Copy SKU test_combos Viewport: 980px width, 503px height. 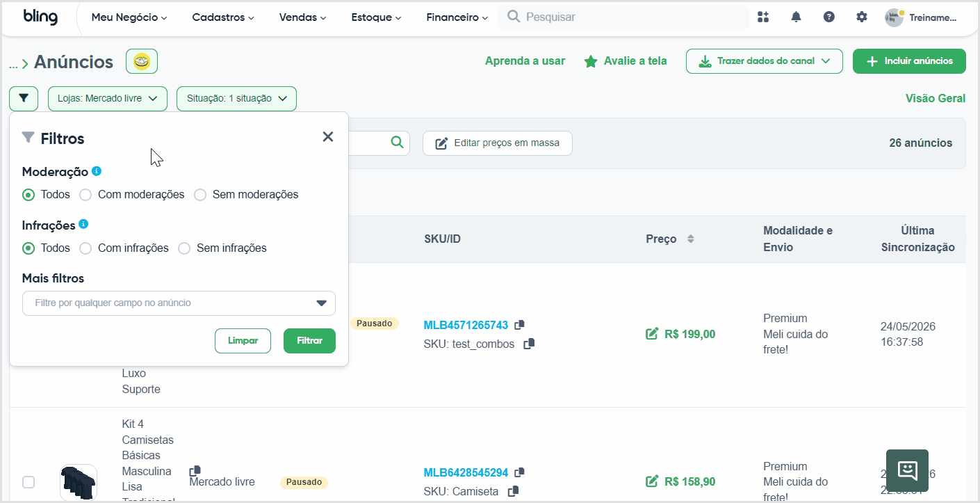(529, 344)
